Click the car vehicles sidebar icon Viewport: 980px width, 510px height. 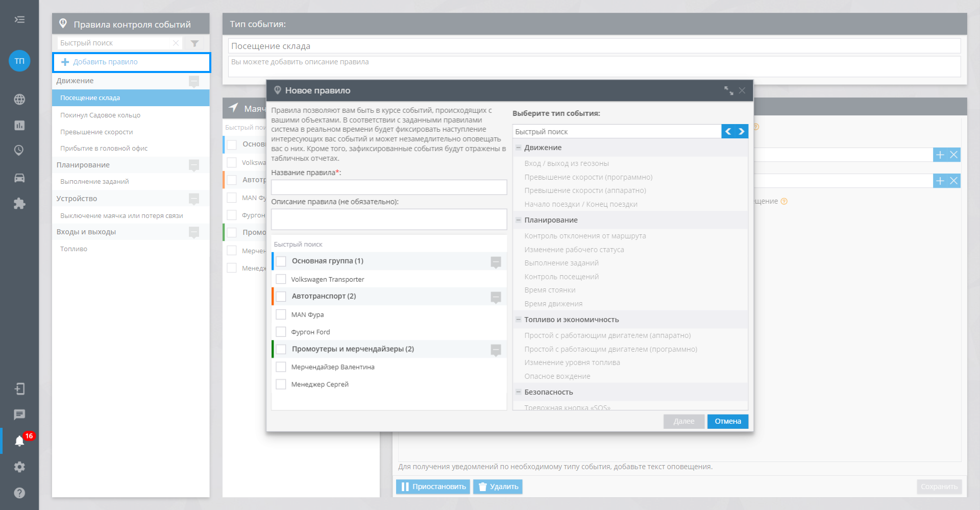(x=19, y=178)
